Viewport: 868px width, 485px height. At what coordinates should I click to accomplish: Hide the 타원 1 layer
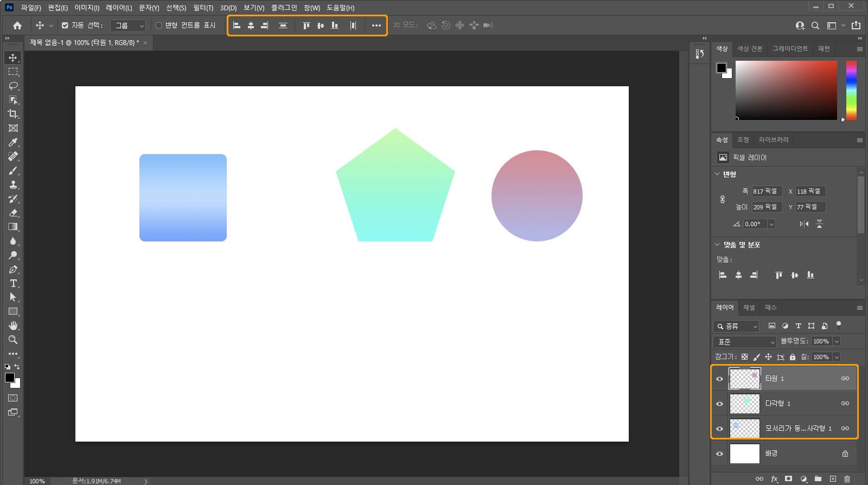[x=720, y=379]
